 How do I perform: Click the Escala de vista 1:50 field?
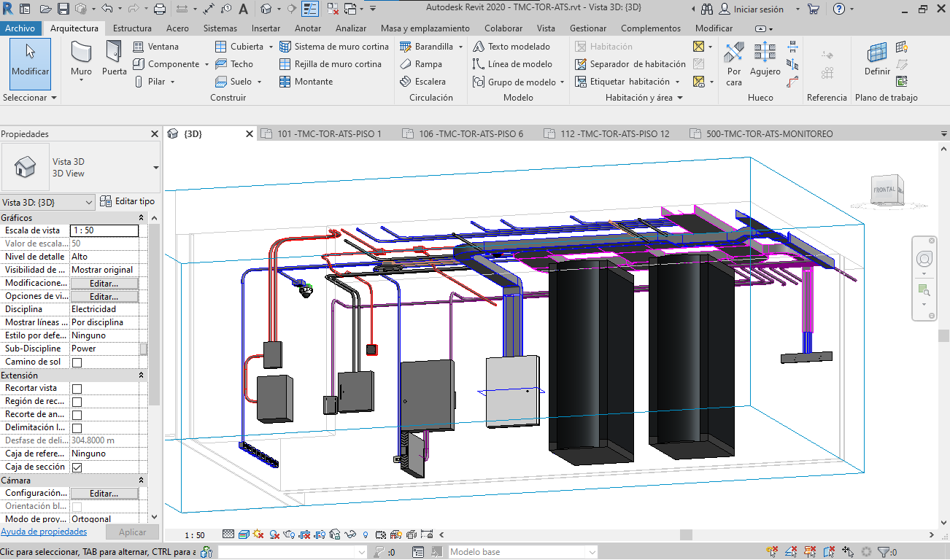pyautogui.click(x=104, y=230)
